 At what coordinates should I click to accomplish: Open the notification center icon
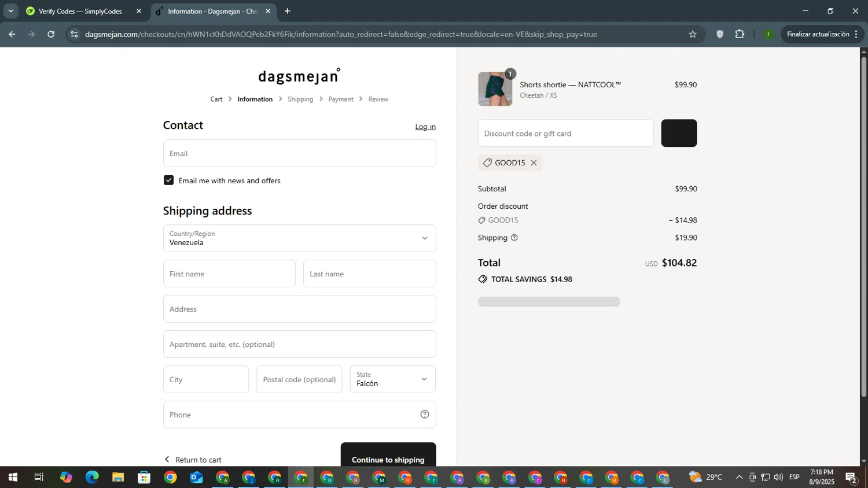tap(851, 478)
